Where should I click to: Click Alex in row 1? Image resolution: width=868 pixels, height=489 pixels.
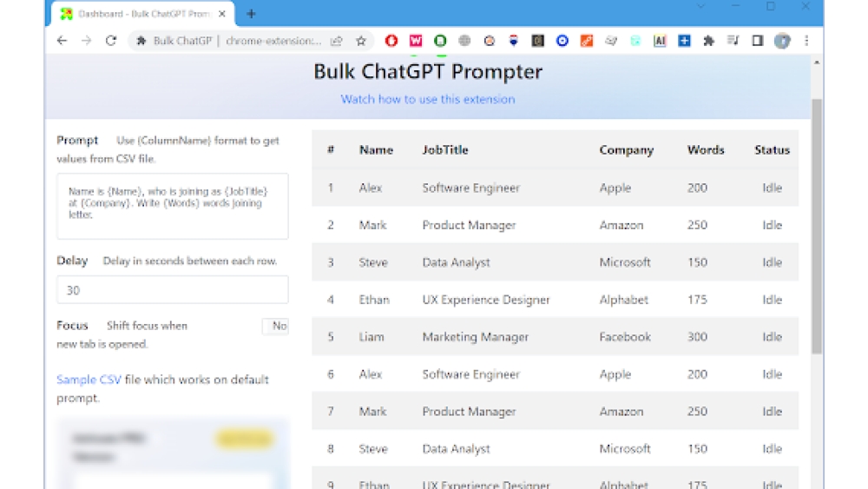tap(371, 188)
